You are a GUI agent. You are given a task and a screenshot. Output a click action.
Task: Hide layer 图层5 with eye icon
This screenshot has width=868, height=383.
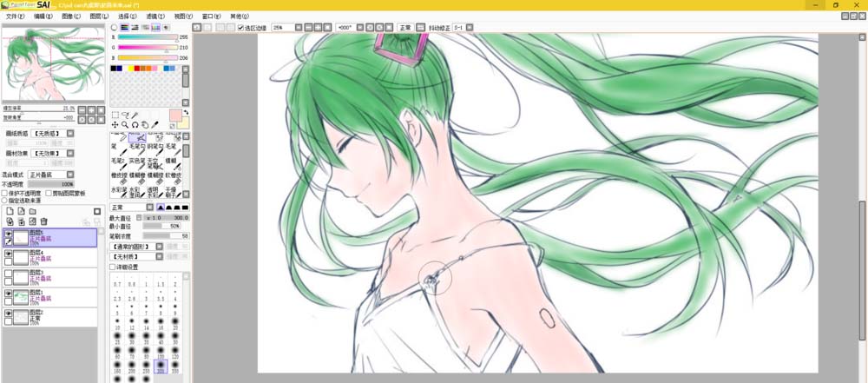pos(9,234)
